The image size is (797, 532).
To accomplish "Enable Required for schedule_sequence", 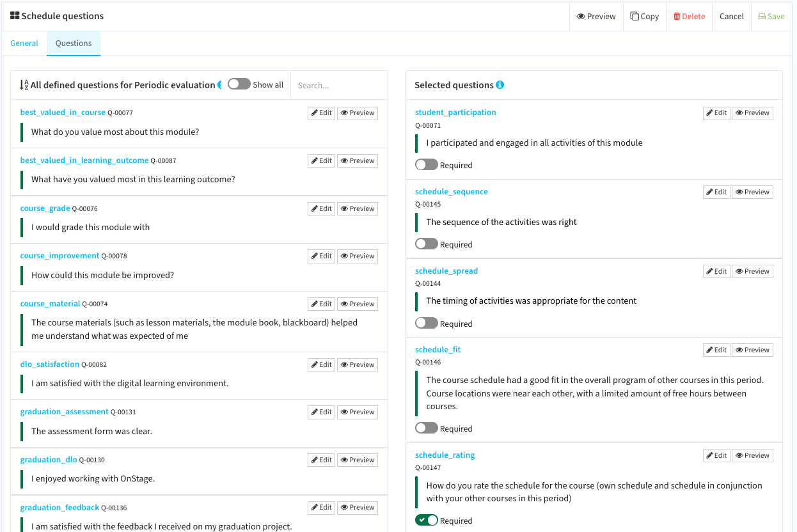I will [427, 244].
